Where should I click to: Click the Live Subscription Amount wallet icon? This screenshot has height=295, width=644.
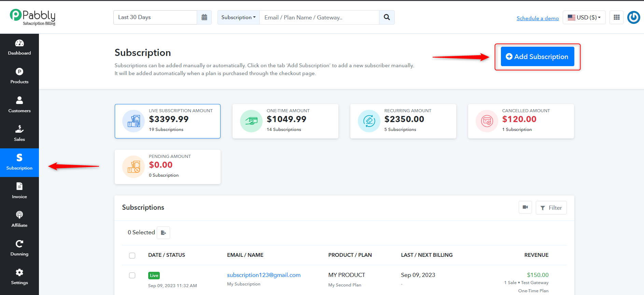pyautogui.click(x=134, y=121)
